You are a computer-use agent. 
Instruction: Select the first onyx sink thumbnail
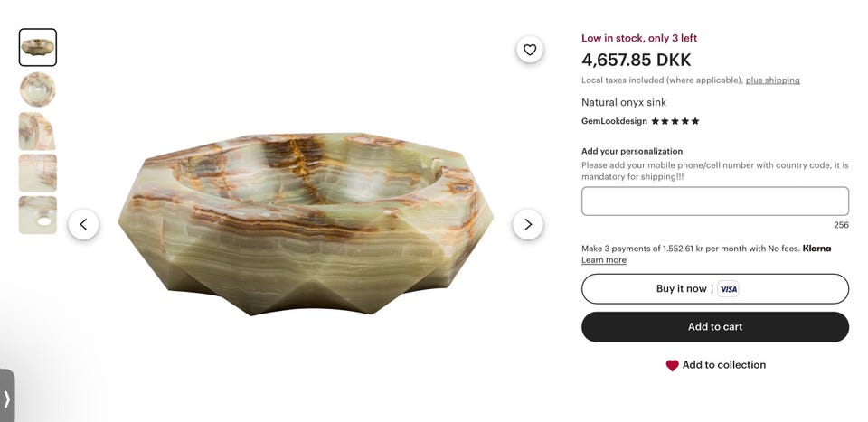pos(38,47)
